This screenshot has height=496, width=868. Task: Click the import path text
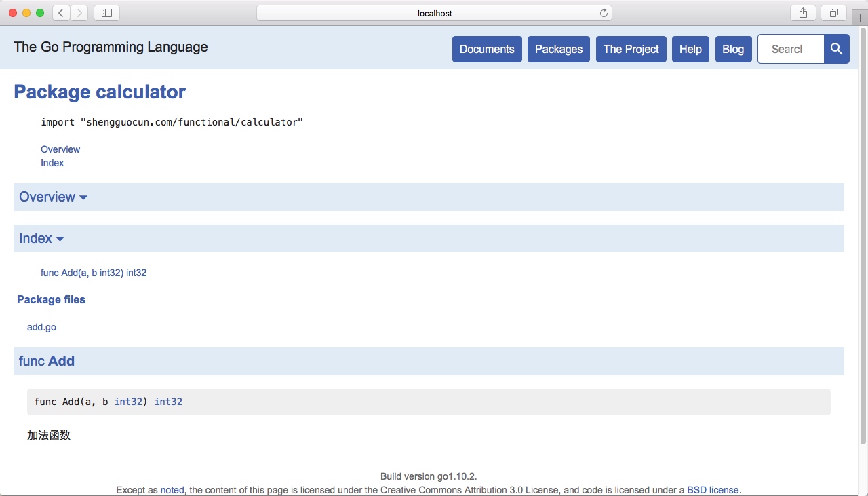click(x=172, y=122)
